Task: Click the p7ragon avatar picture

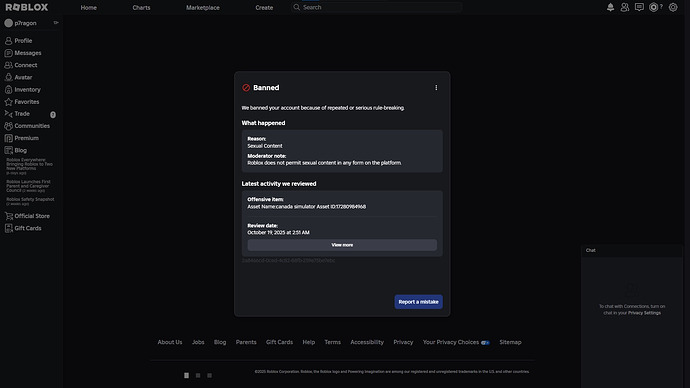Action: tap(8, 23)
